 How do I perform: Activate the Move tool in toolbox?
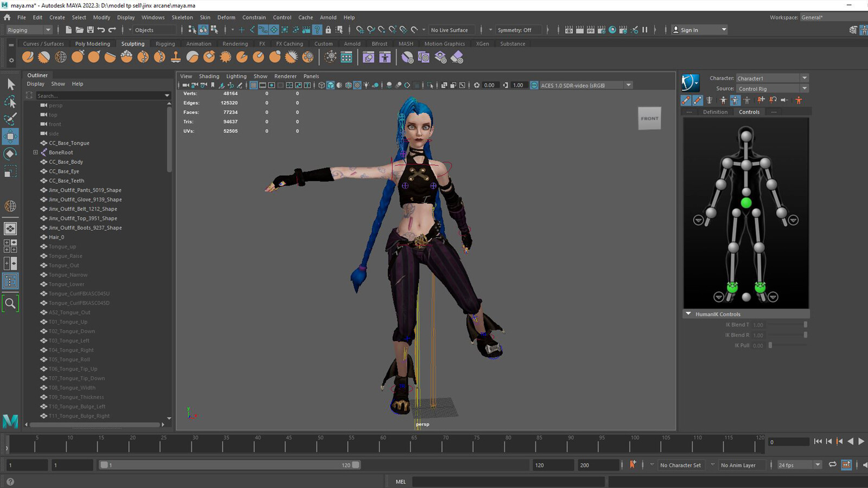click(10, 136)
